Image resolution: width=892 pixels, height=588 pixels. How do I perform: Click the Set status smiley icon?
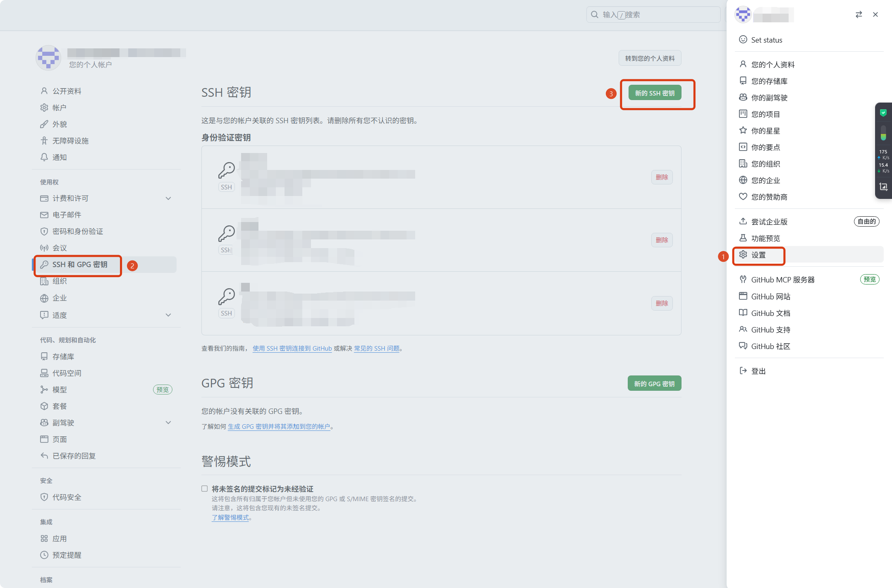point(743,40)
